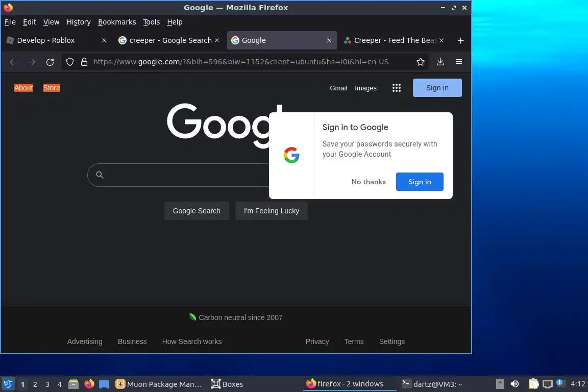This screenshot has height=392, width=588.
Task: Open Muon Package Manager from the taskbar
Action: pos(159,384)
